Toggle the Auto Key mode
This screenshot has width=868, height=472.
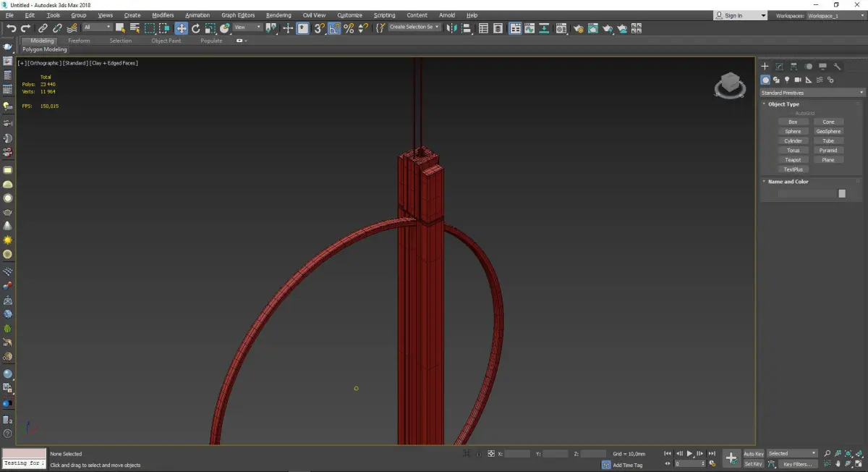[754, 454]
